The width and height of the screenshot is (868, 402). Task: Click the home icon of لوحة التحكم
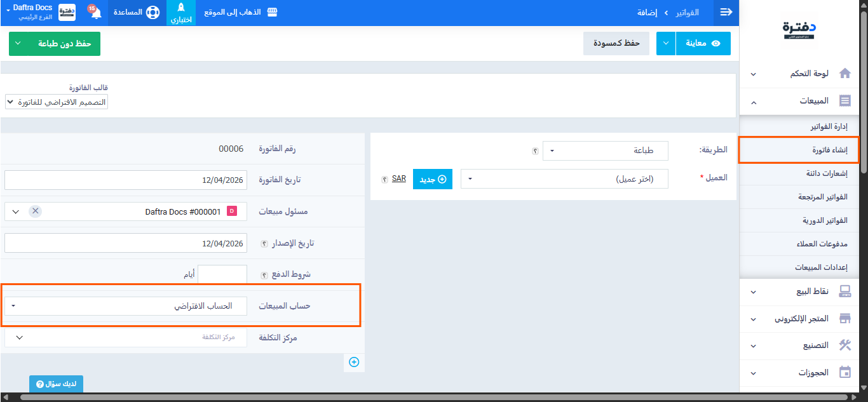click(x=844, y=74)
